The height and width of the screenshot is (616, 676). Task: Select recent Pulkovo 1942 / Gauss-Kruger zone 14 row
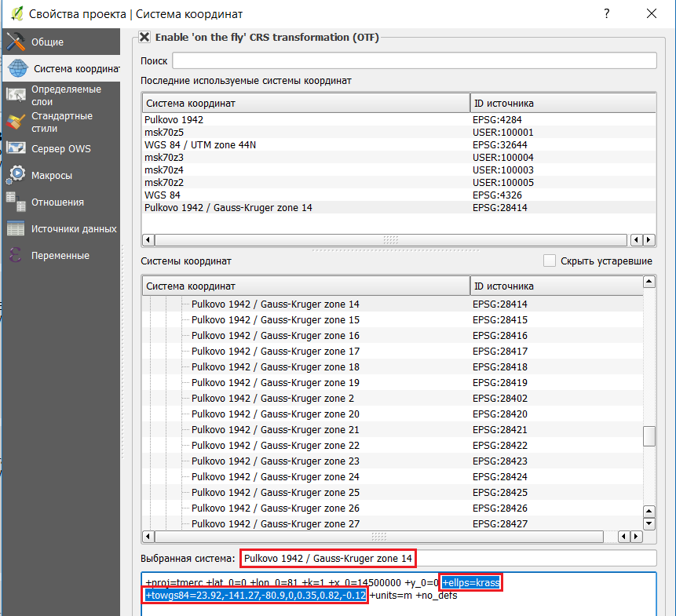(399, 208)
